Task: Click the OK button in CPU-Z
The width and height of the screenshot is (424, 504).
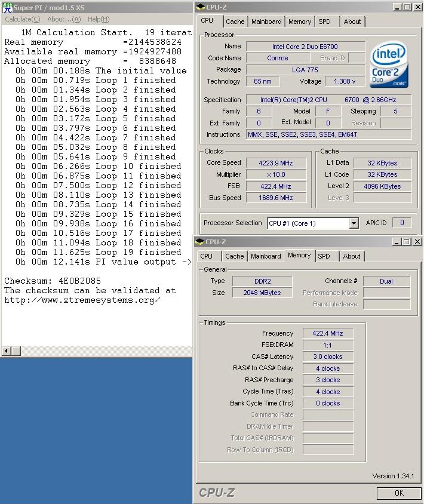Action: click(399, 493)
